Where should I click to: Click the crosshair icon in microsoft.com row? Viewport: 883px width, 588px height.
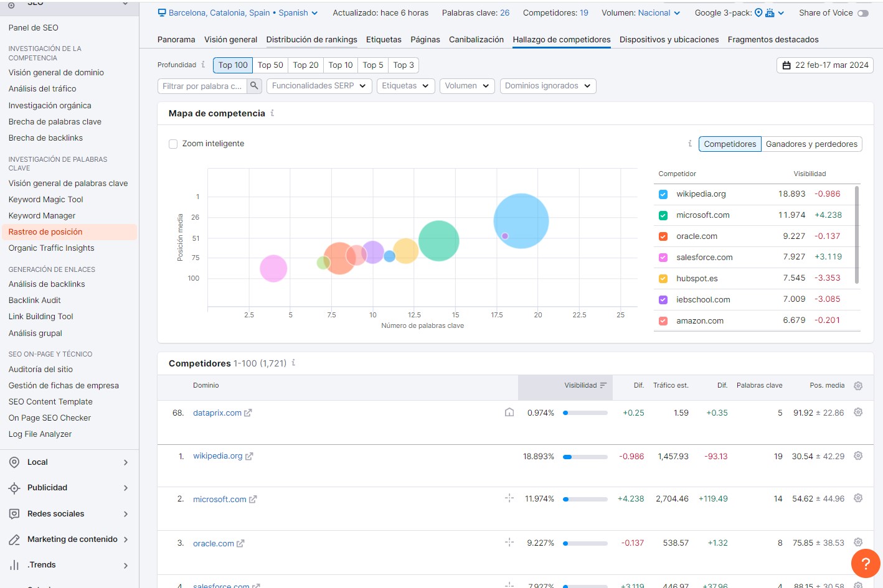[x=509, y=498]
